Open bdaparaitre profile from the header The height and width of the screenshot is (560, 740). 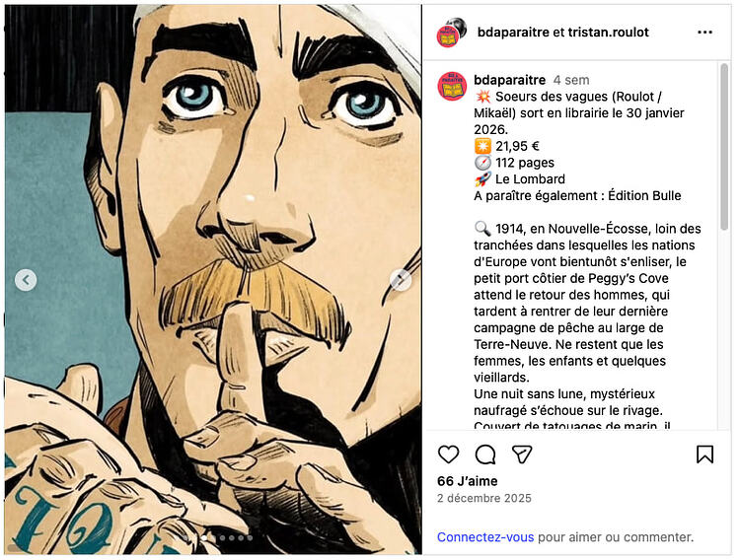pyautogui.click(x=513, y=32)
